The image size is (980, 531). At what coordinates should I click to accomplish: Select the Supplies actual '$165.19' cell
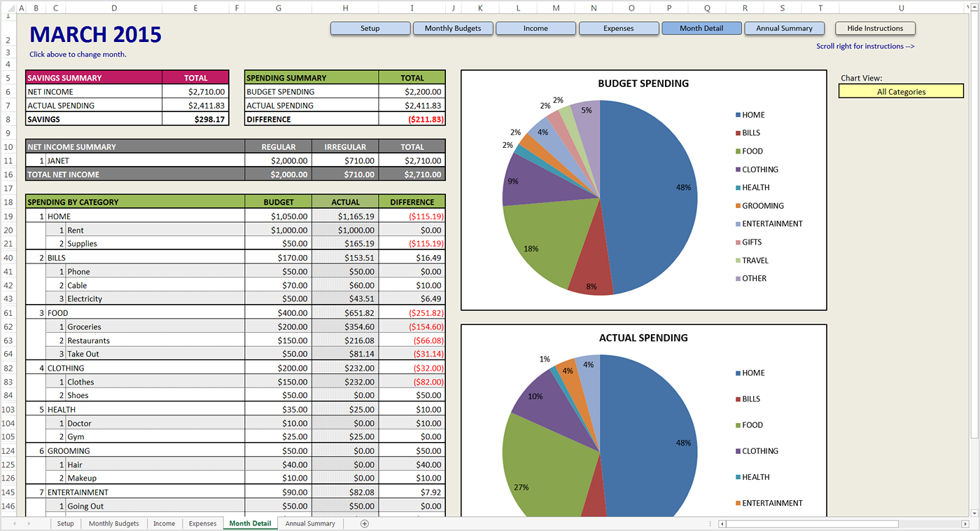click(x=346, y=244)
